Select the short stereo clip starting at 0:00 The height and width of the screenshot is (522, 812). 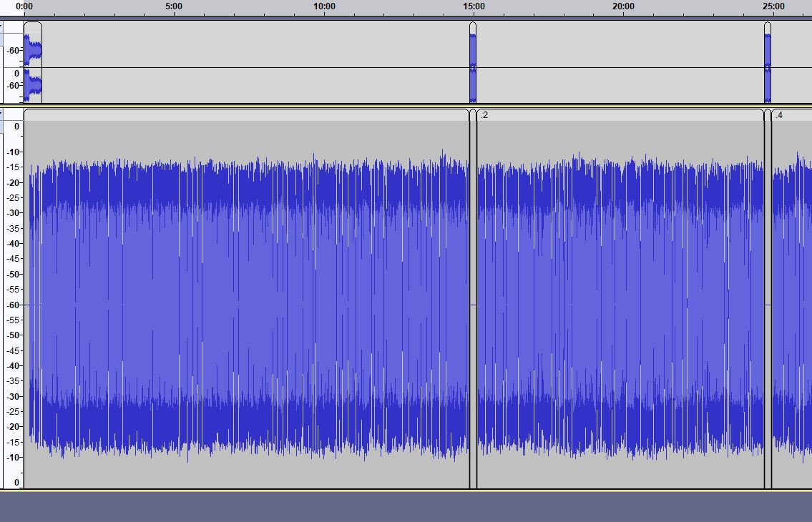[33, 63]
